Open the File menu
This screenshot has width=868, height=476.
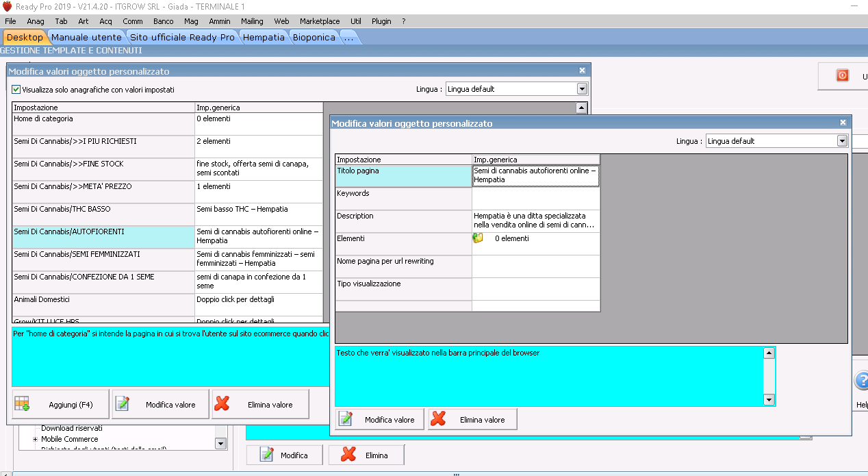pos(10,21)
